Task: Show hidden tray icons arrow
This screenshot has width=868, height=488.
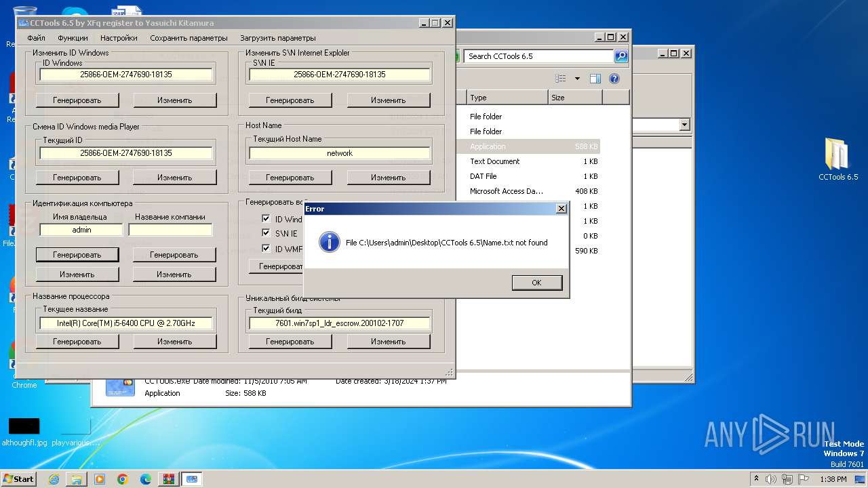Action: tap(756, 479)
